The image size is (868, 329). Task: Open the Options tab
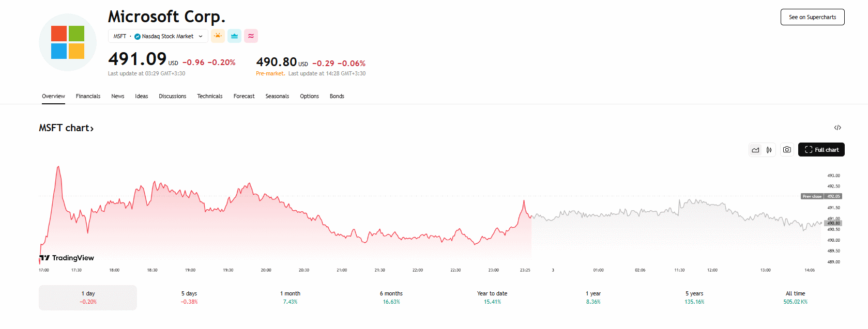click(309, 96)
